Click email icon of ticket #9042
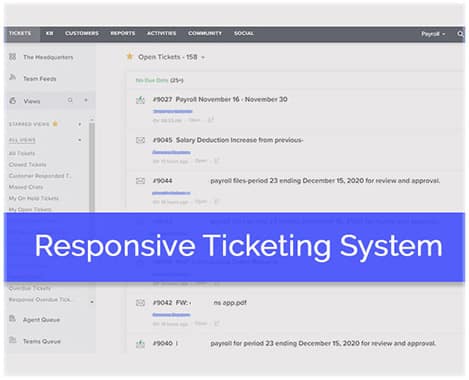Image resolution: width=469 pixels, height=380 pixels. 140,303
